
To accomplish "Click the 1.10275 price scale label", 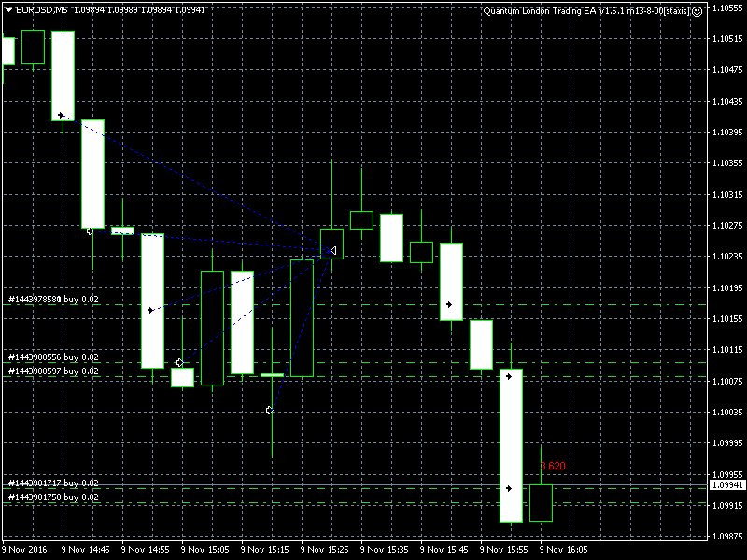I will click(727, 225).
